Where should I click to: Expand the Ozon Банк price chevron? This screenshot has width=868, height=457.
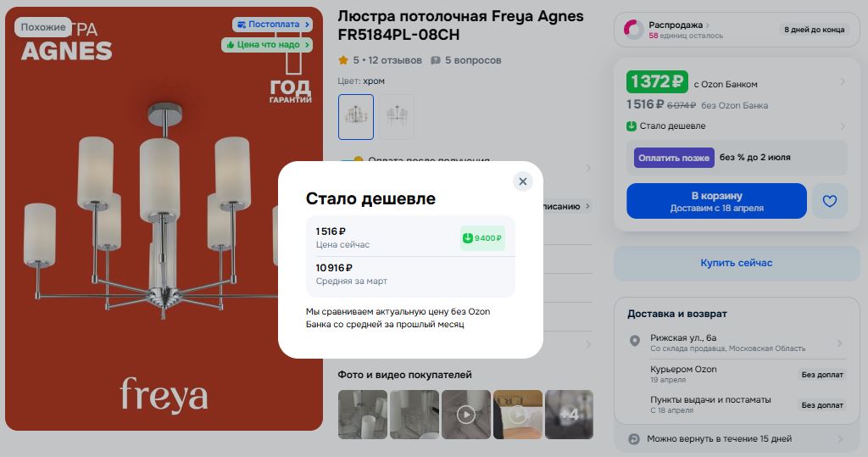[x=843, y=82]
